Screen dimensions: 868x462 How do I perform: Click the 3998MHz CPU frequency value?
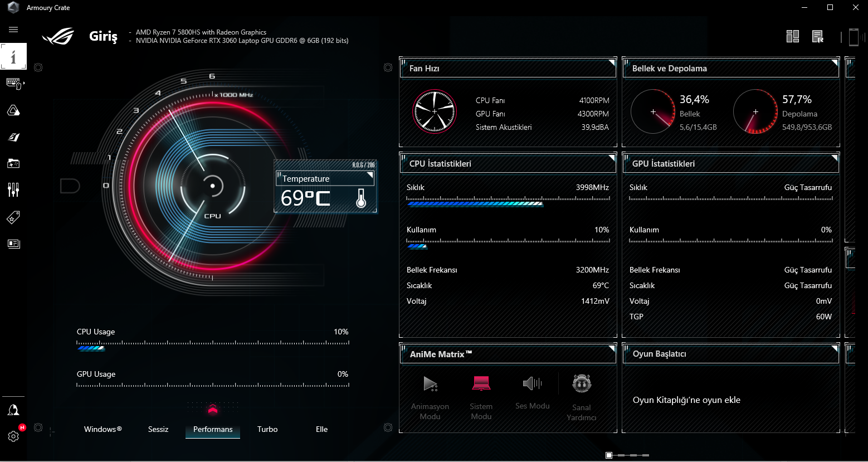tap(592, 187)
